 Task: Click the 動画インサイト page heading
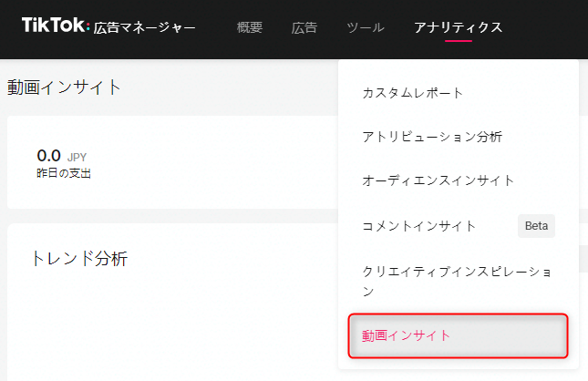click(x=65, y=88)
